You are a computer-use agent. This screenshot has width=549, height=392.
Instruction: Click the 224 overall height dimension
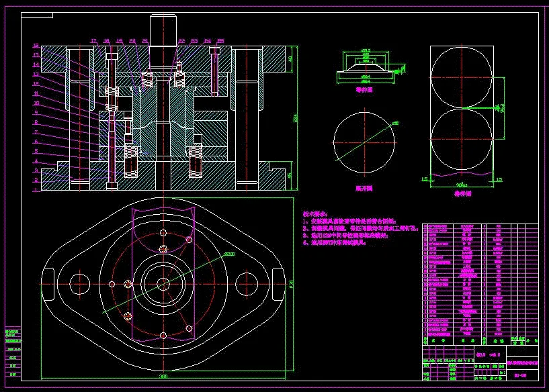[x=295, y=118]
